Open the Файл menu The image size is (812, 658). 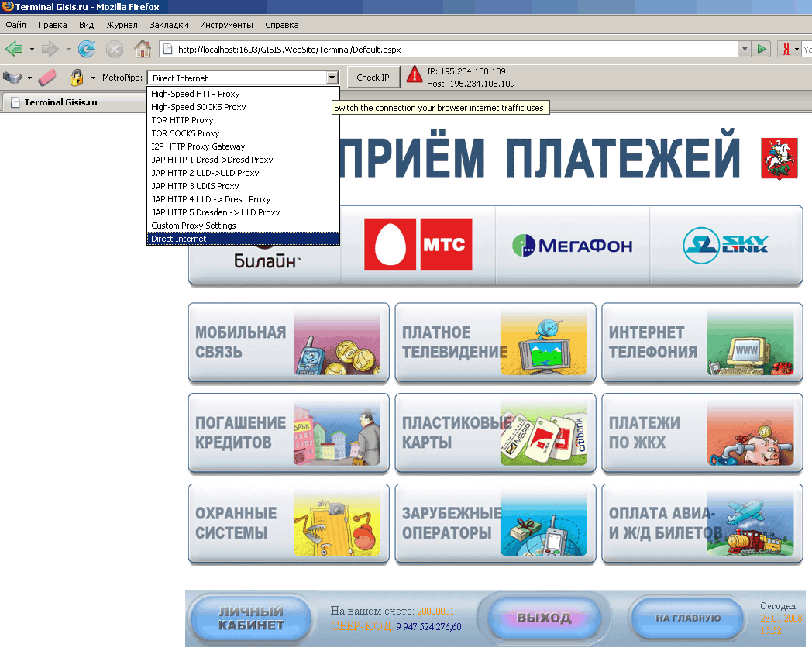click(x=15, y=25)
